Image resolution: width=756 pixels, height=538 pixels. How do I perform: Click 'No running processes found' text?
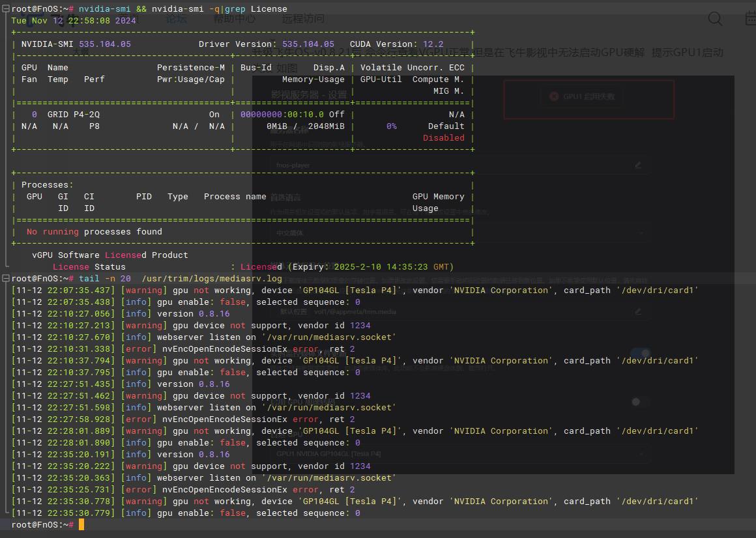click(x=94, y=232)
